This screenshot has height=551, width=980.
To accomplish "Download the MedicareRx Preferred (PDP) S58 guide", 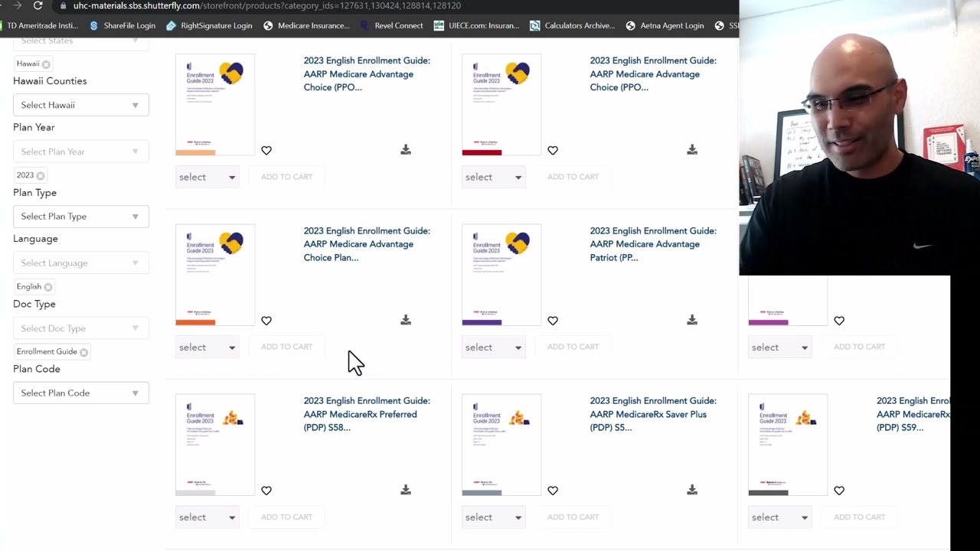I will tap(406, 490).
